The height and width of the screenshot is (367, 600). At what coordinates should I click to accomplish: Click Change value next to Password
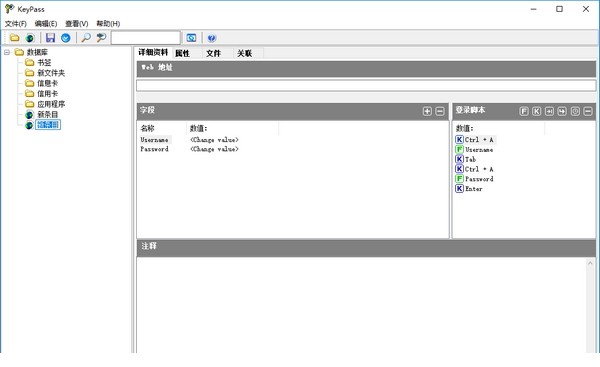(x=214, y=149)
